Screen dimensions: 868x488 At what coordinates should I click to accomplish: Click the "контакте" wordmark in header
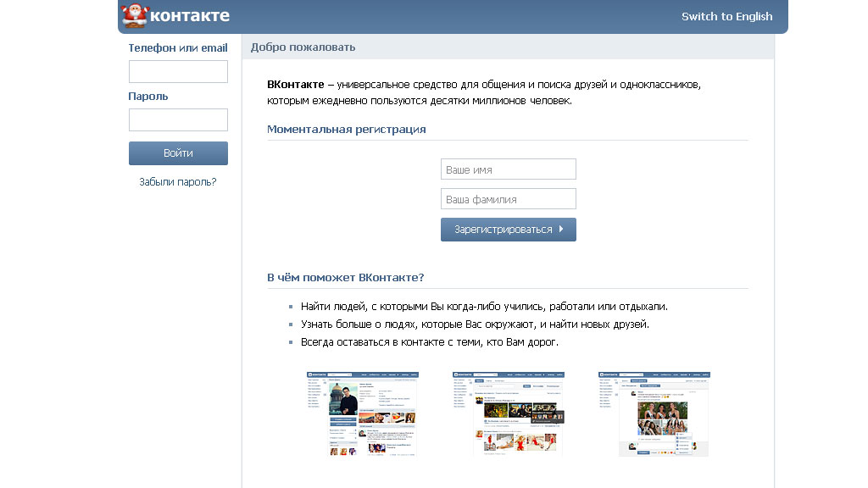[189, 16]
